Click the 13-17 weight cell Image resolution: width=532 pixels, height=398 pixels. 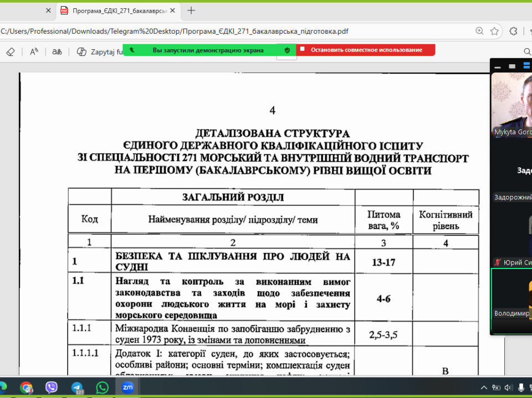[383, 262]
